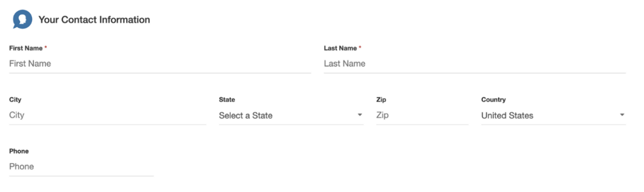The width and height of the screenshot is (644, 192).
Task: Click the Country dropdown arrow
Action: click(622, 115)
